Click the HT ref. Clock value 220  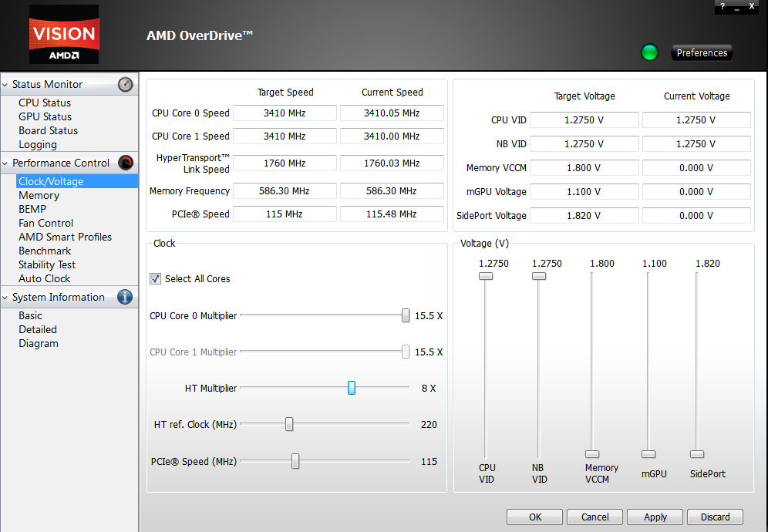pyautogui.click(x=429, y=425)
